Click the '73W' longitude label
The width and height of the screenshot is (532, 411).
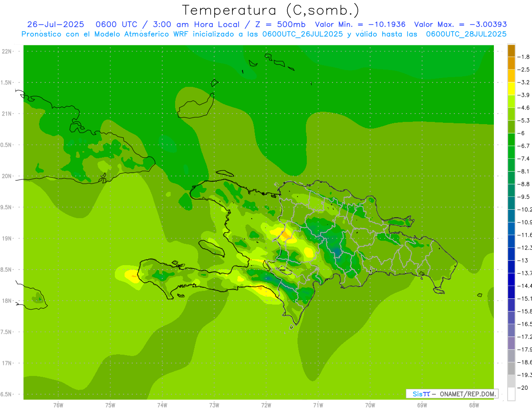(x=214, y=405)
